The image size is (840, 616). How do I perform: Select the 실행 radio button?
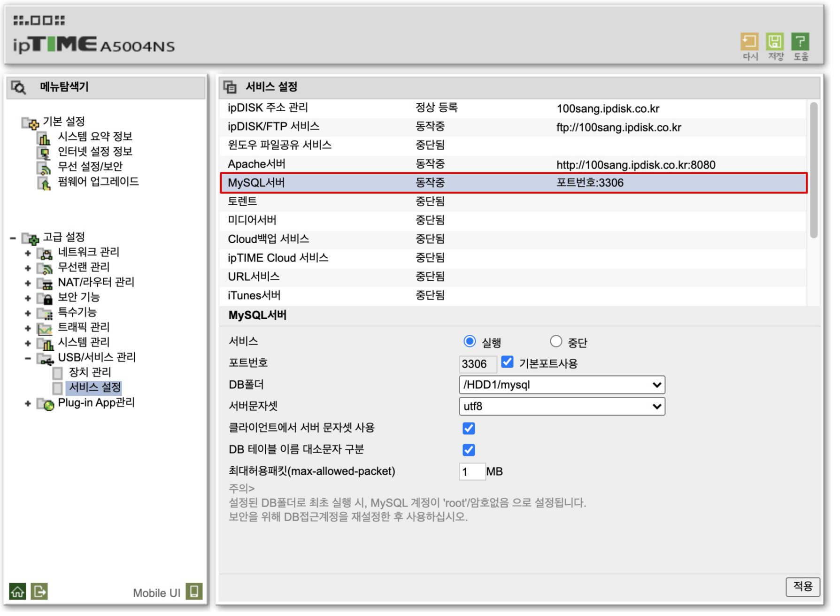(x=469, y=341)
